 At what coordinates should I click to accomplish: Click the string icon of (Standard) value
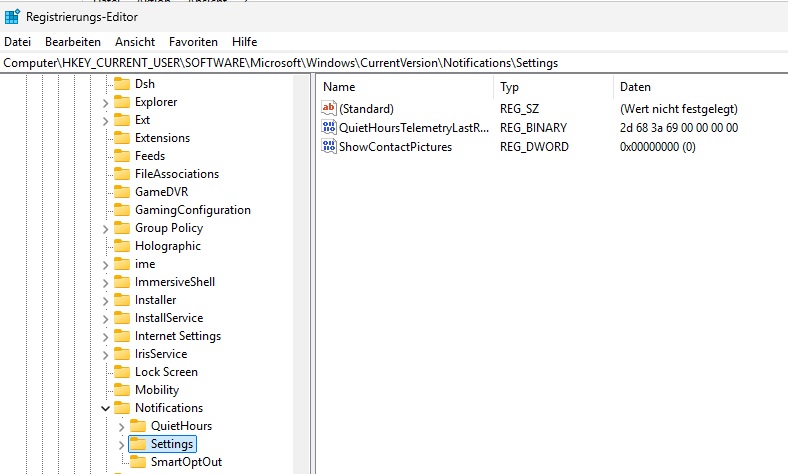(x=329, y=108)
